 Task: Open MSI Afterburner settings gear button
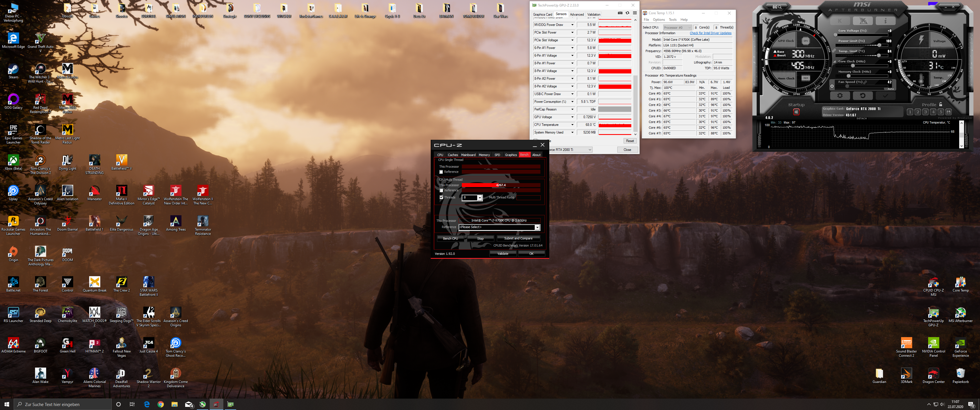coord(840,96)
